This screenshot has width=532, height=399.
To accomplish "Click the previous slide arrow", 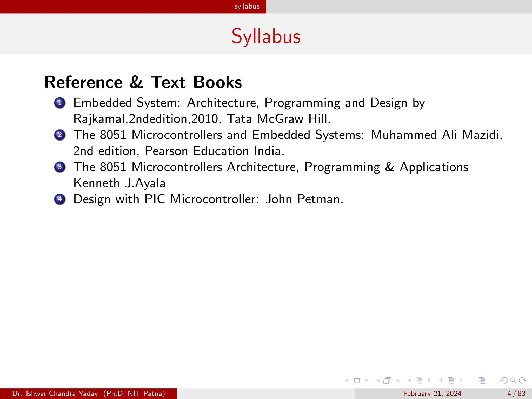I will point(347,381).
